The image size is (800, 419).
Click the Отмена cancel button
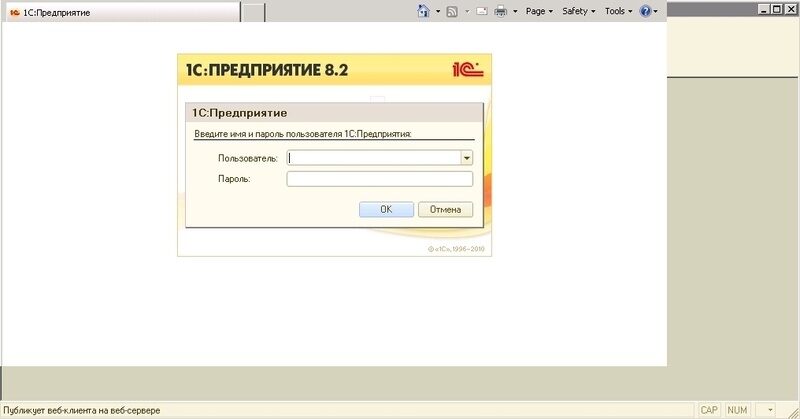coord(445,209)
